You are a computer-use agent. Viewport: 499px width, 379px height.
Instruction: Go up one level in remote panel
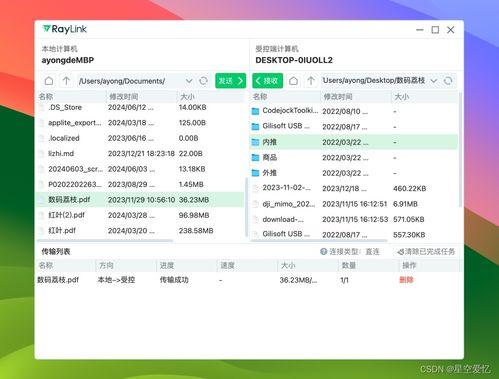coord(311,81)
